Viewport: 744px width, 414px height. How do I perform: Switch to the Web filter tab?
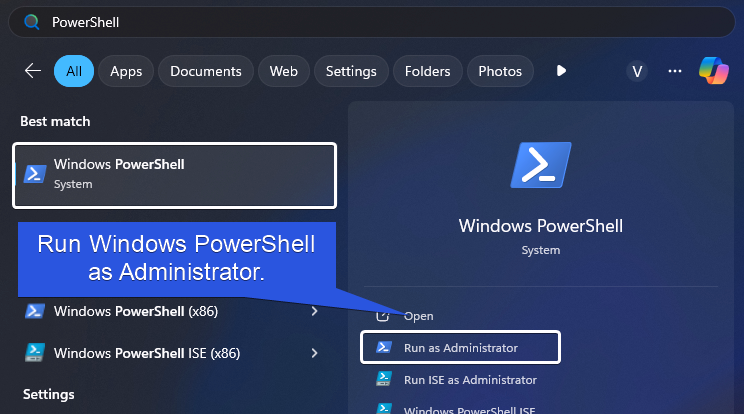(284, 71)
